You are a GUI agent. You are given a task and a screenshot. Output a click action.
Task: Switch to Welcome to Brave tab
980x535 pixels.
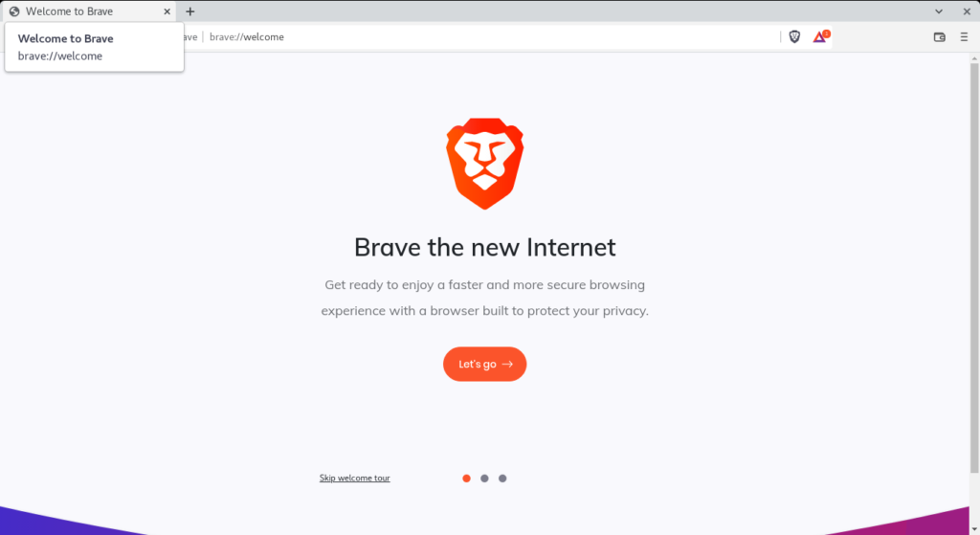(x=89, y=11)
